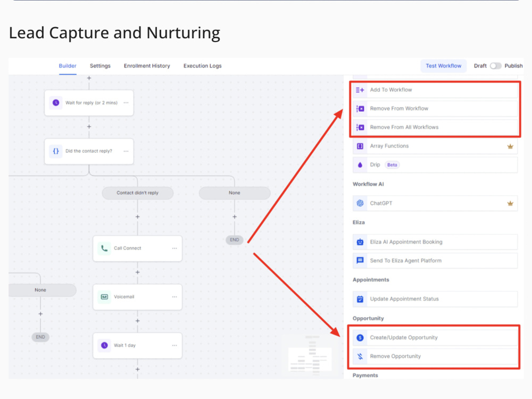Select Send To Eliza Agent Platform action
The image size is (532, 399).
point(435,261)
